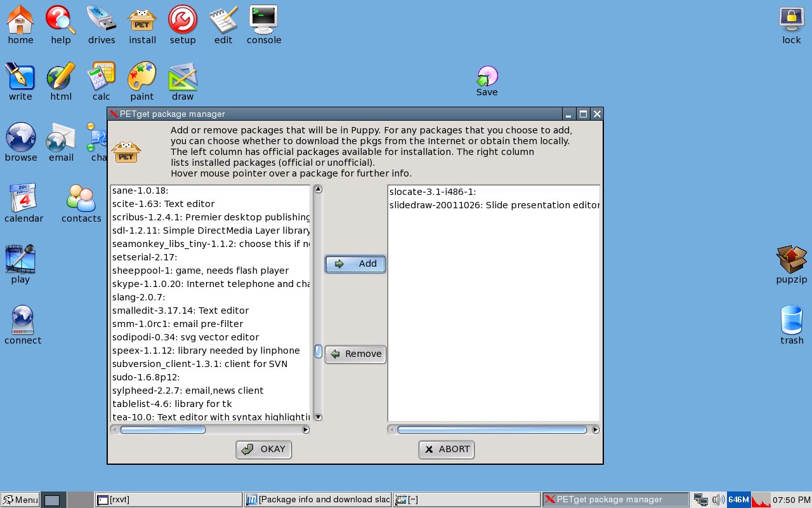Select subversion_client-1.3.1 package
This screenshot has width=812, height=508.
point(210,364)
